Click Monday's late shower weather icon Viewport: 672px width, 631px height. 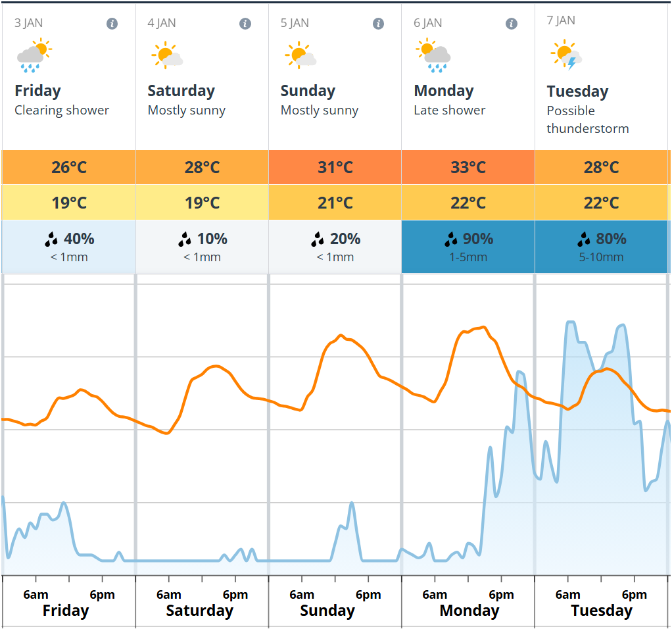pyautogui.click(x=433, y=55)
